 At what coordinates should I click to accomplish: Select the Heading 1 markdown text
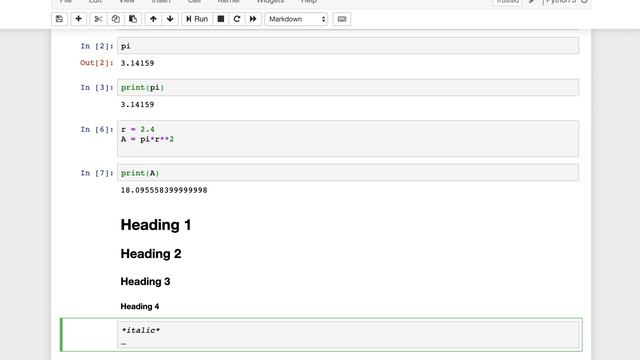pos(156,225)
